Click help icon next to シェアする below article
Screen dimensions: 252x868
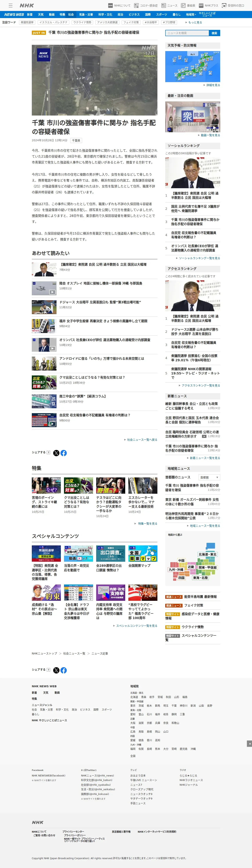(48, 452)
